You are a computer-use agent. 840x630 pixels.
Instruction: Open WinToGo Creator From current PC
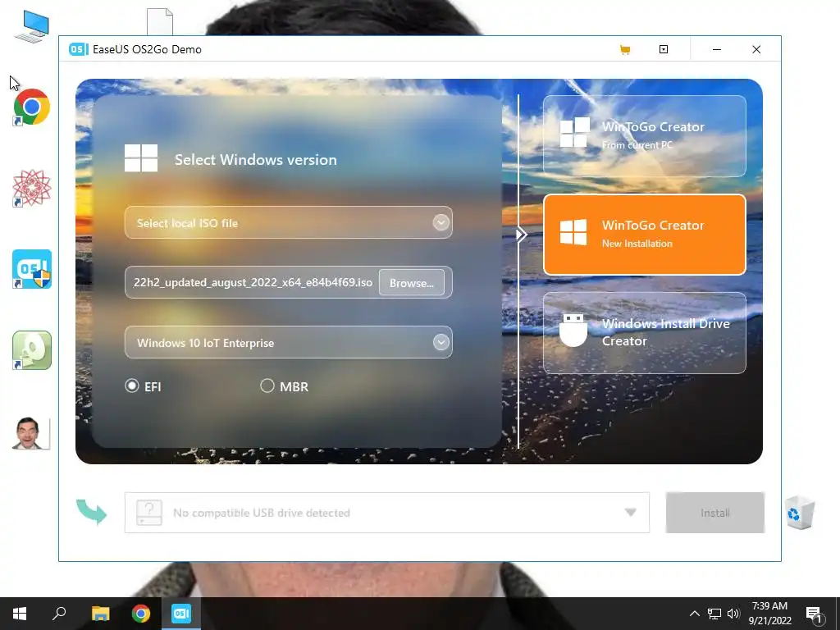pos(645,136)
